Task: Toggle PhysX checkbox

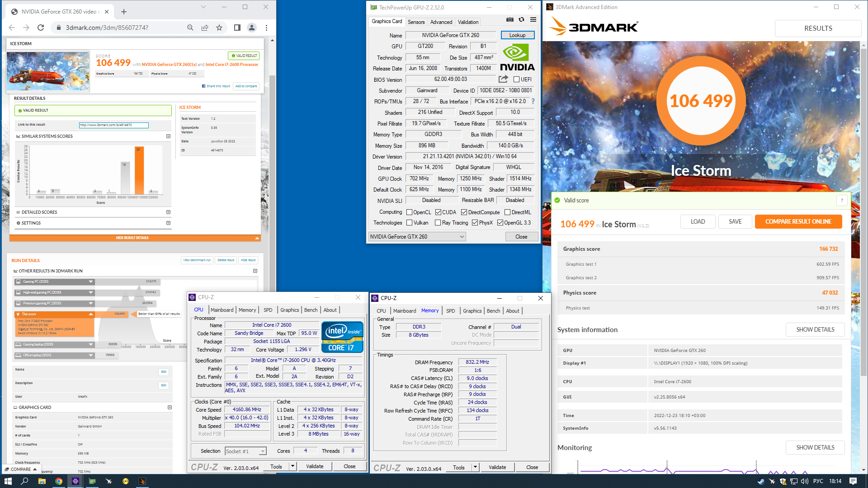Action: tap(475, 222)
